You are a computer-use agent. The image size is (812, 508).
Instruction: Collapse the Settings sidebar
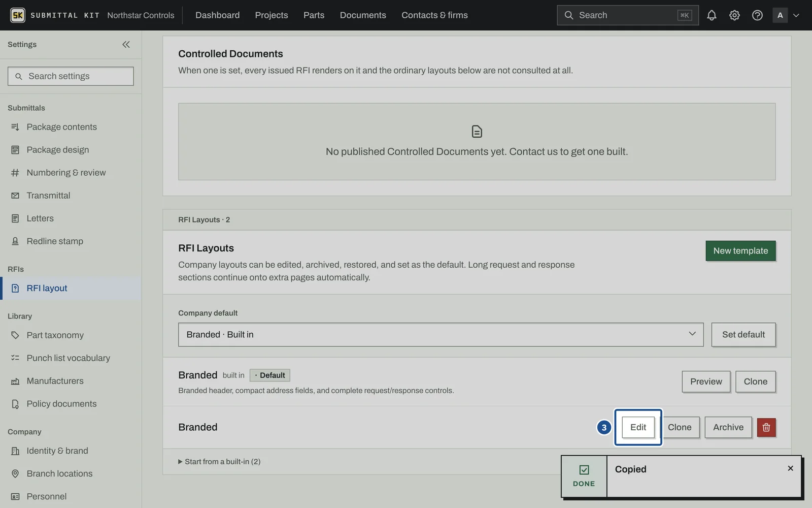tap(126, 45)
